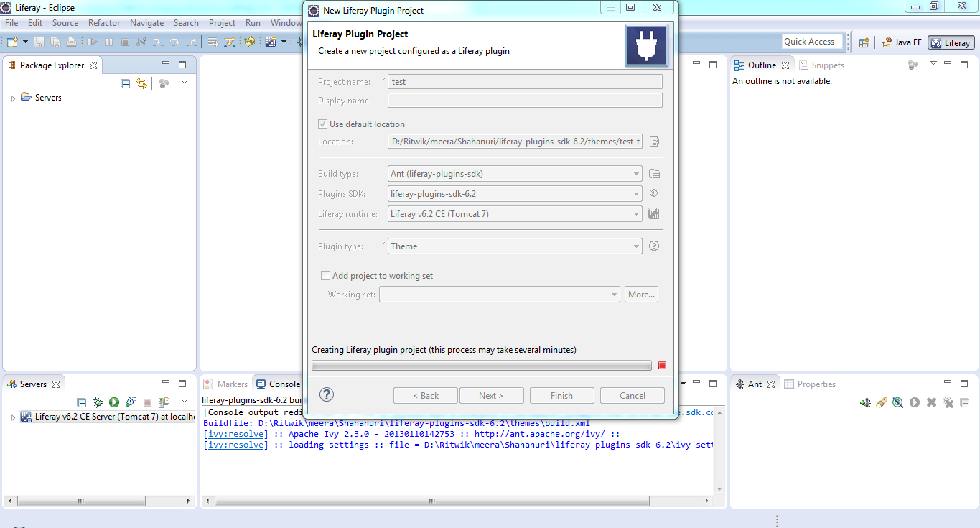Click the Print icon in the toolbar

[70, 42]
